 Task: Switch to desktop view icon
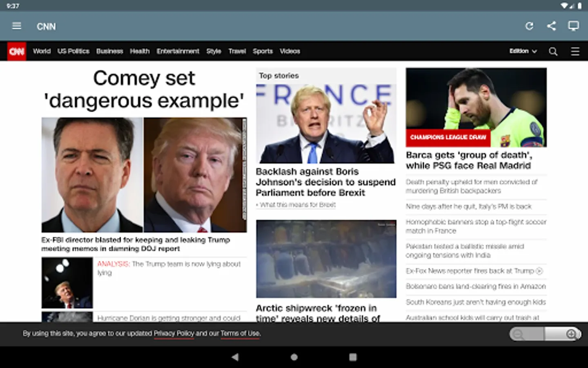point(573,26)
